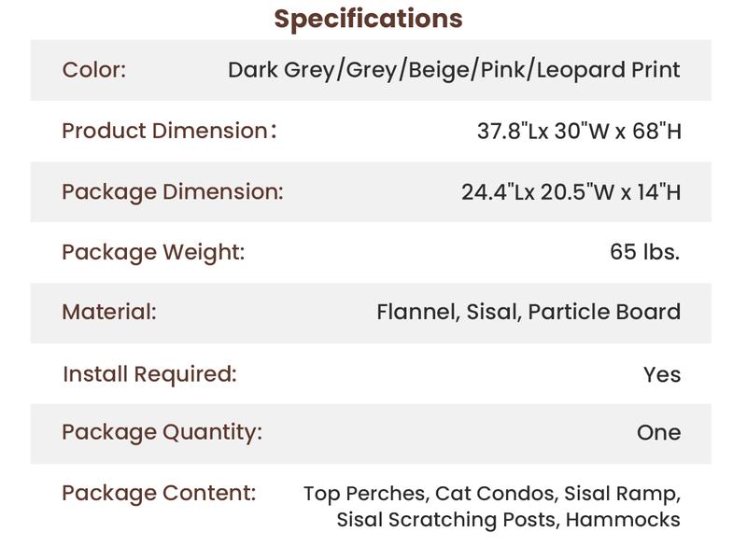747x560 pixels.
Task: Click the Install Required label
Action: point(149,374)
